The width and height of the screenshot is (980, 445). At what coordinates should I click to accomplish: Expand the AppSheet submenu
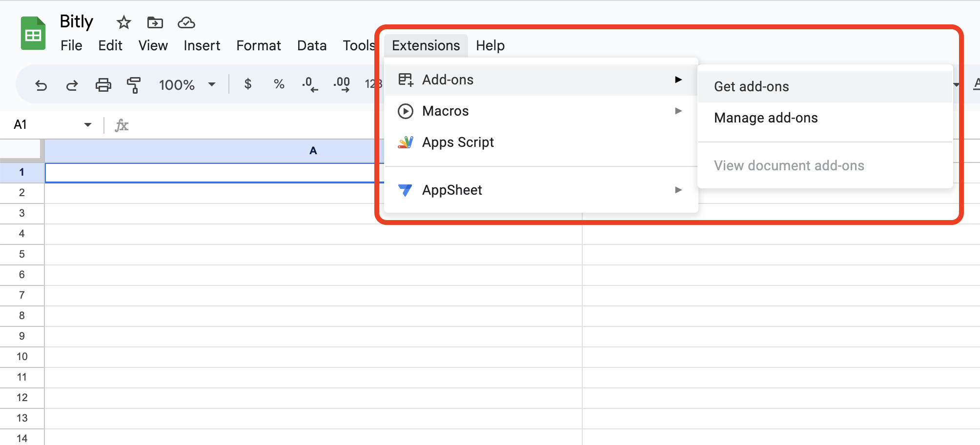pos(540,190)
